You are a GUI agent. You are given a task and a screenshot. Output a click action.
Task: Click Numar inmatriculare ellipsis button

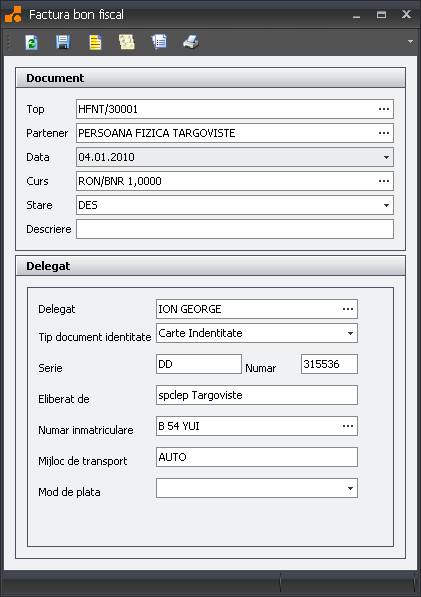tap(348, 426)
